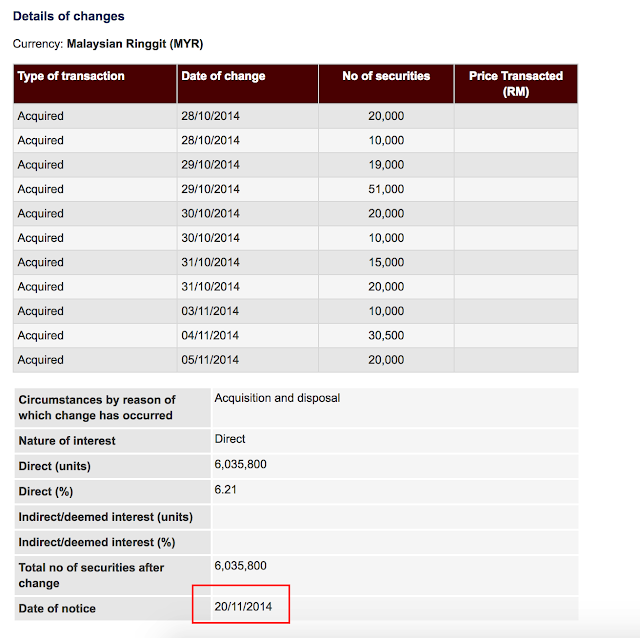
Task: Click the 'No of securities' column header
Action: pyautogui.click(x=386, y=76)
